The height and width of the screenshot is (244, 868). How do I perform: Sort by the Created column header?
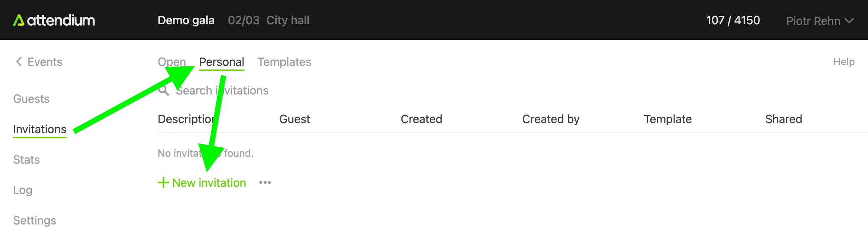click(421, 119)
